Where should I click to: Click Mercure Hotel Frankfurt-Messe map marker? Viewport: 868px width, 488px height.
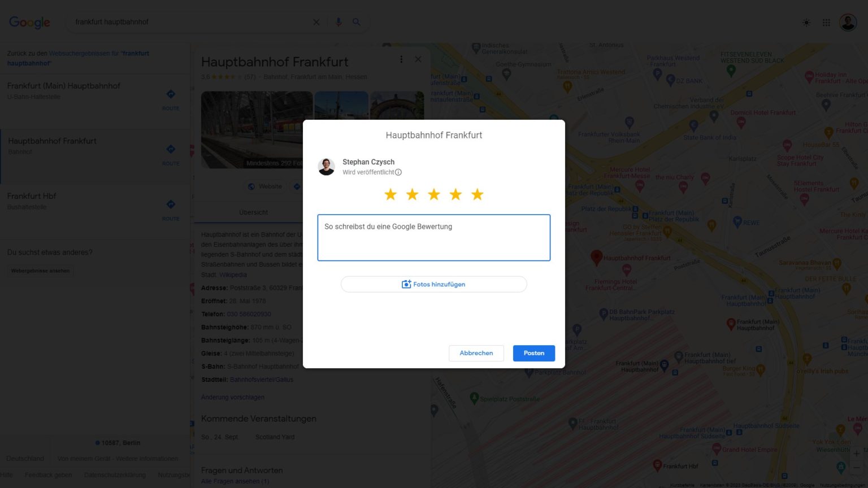[x=639, y=186]
